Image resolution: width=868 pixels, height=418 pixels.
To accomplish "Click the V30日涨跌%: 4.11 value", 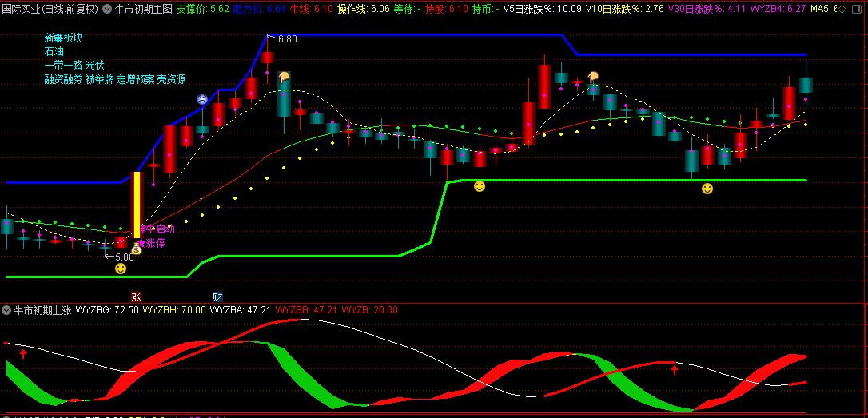I will click(707, 9).
